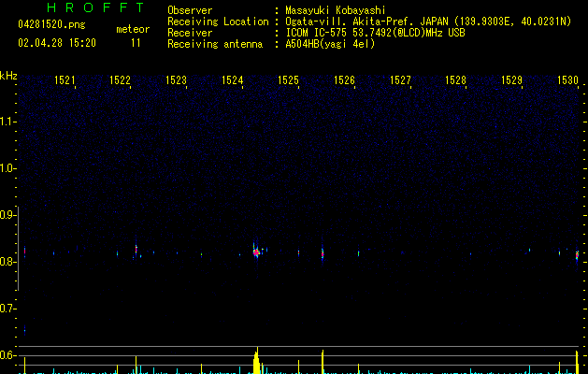588x374 pixels.
Task: Click the 'Receiving Location' label
Action: pos(218,22)
